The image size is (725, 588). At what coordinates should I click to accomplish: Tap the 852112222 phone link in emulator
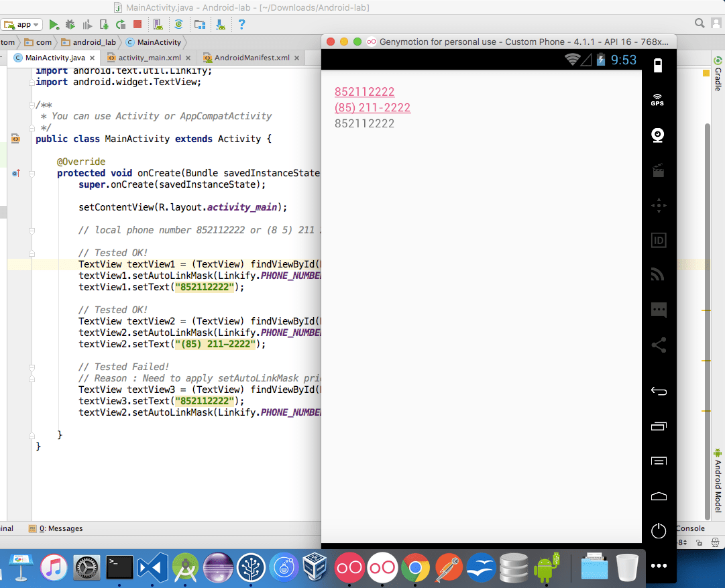click(x=364, y=92)
